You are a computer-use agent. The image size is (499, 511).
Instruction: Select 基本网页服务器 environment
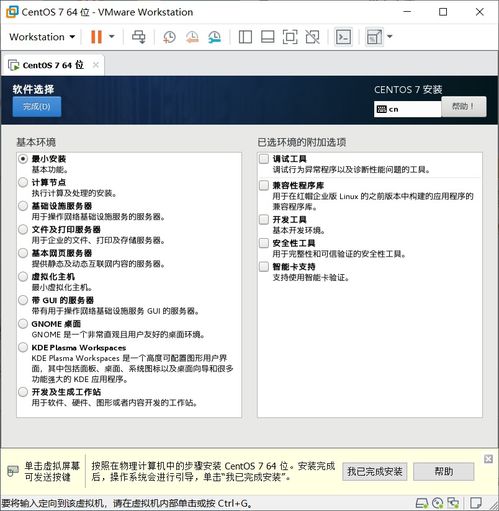pos(23,253)
